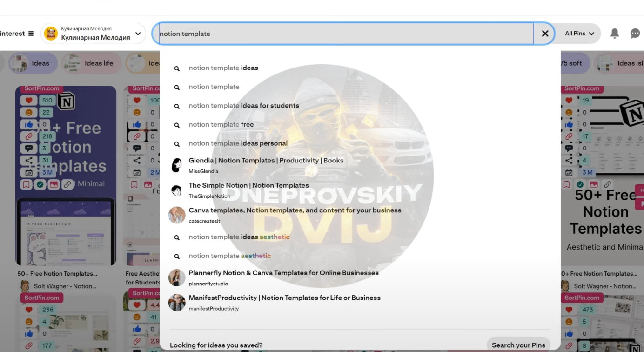Click SortPin.com badge on the 473-heart pin
The height and width of the screenshot is (352, 644).
(582, 298)
